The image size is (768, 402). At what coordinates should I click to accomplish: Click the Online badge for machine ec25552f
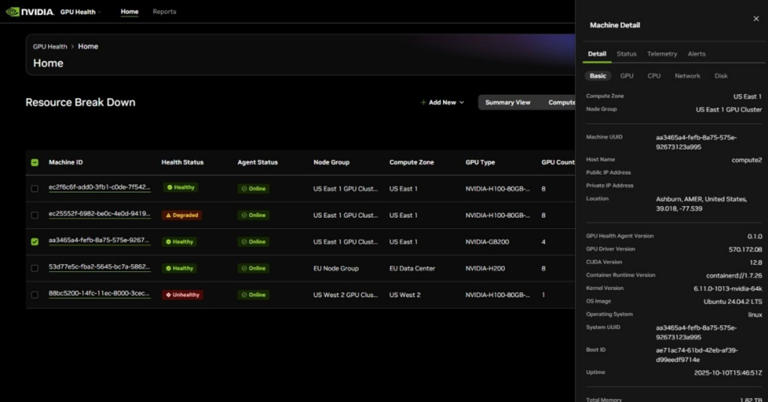point(253,215)
